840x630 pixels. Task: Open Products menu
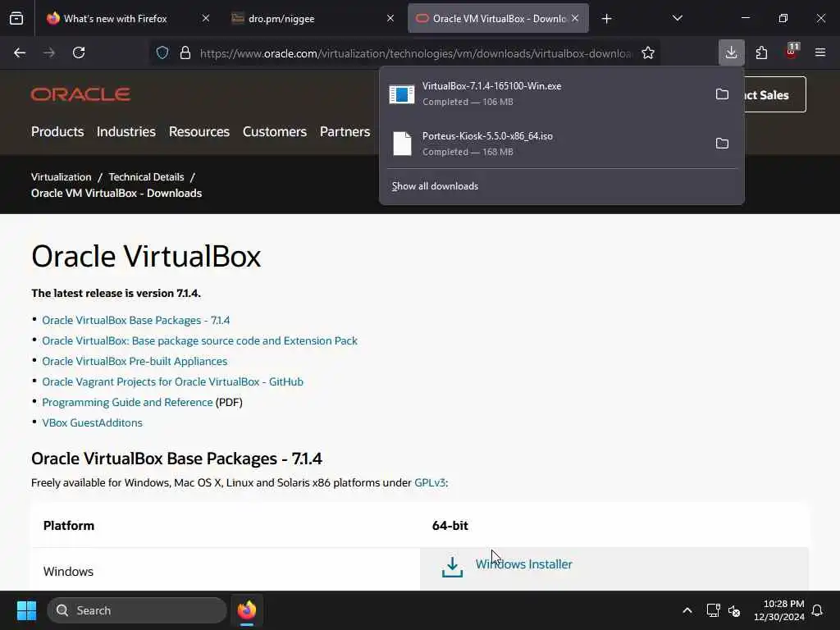coord(57,131)
